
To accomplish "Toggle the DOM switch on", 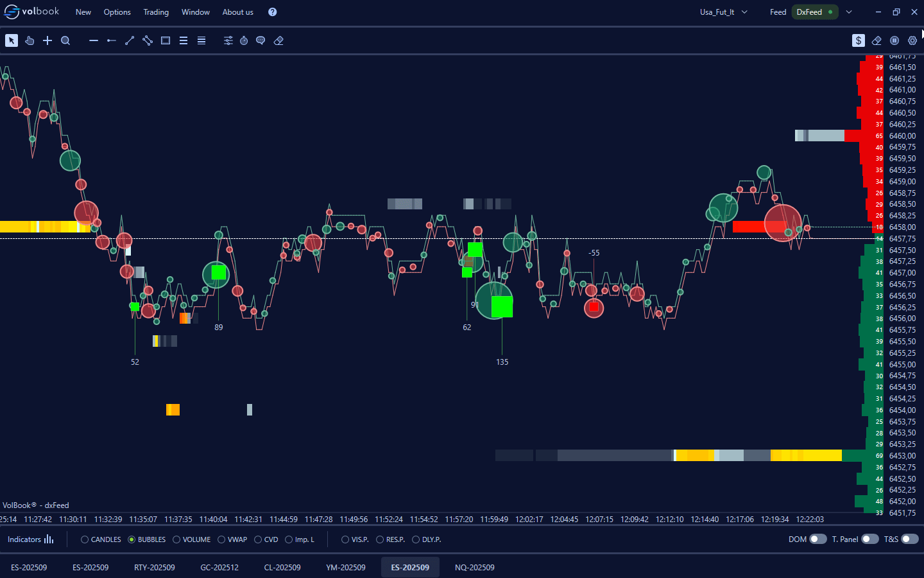I will coord(817,539).
